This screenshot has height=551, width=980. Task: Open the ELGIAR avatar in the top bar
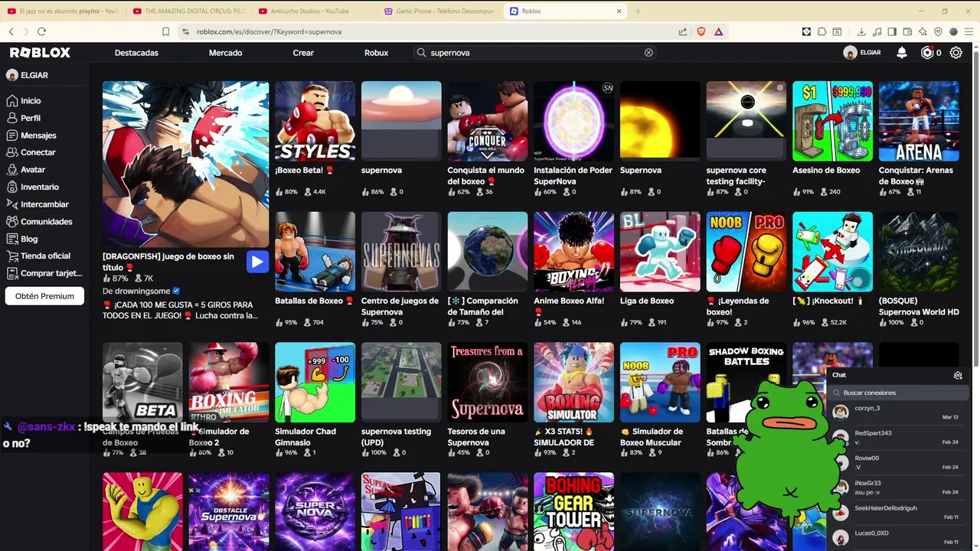coord(850,53)
